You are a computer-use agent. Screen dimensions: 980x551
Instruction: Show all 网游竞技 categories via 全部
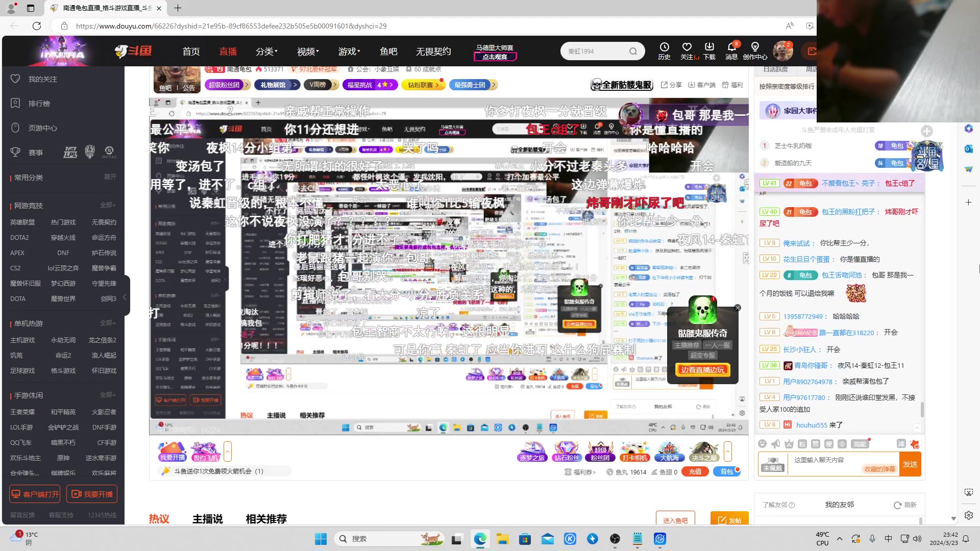coord(108,205)
